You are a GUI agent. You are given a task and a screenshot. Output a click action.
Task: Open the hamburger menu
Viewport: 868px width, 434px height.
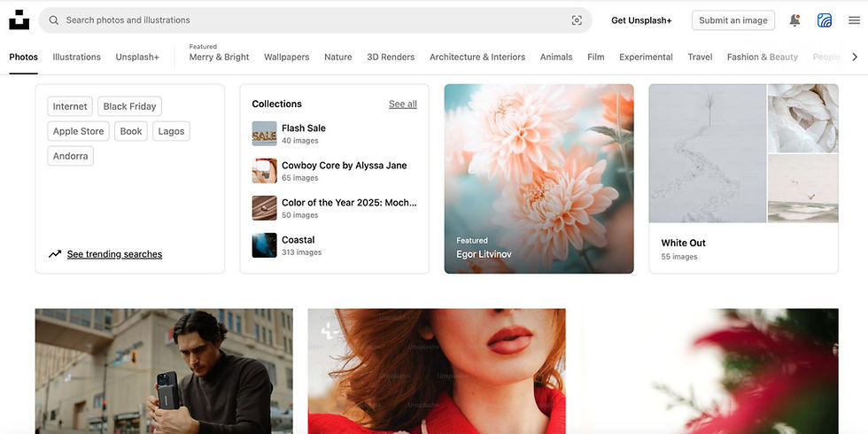[854, 20]
